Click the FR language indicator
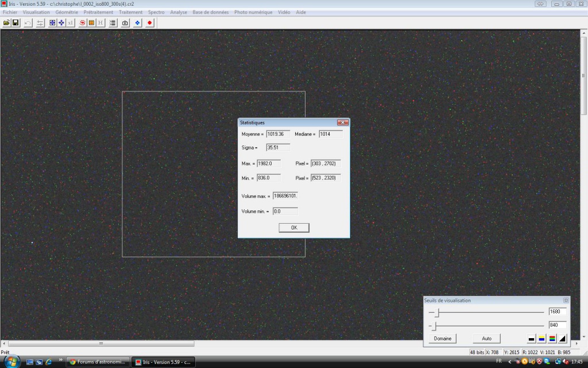The image size is (588, 368). [499, 361]
